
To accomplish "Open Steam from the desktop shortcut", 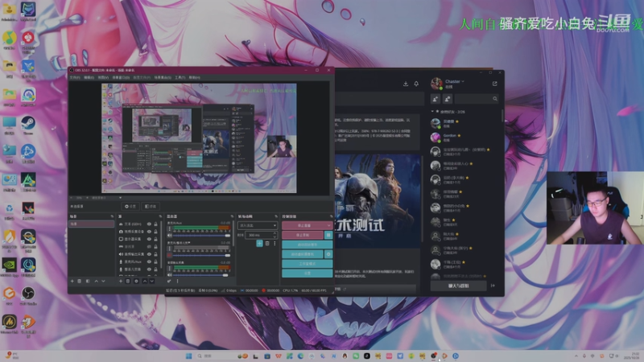I will 28,125.
